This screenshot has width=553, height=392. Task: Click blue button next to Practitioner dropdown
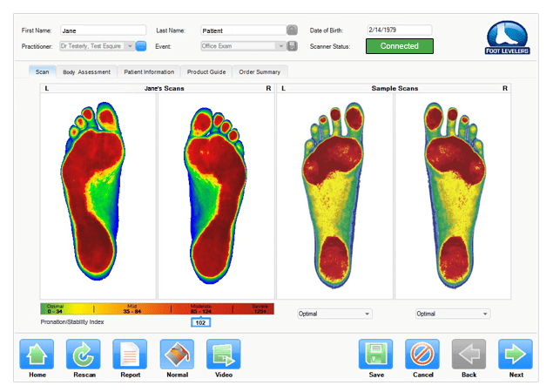[x=141, y=46]
